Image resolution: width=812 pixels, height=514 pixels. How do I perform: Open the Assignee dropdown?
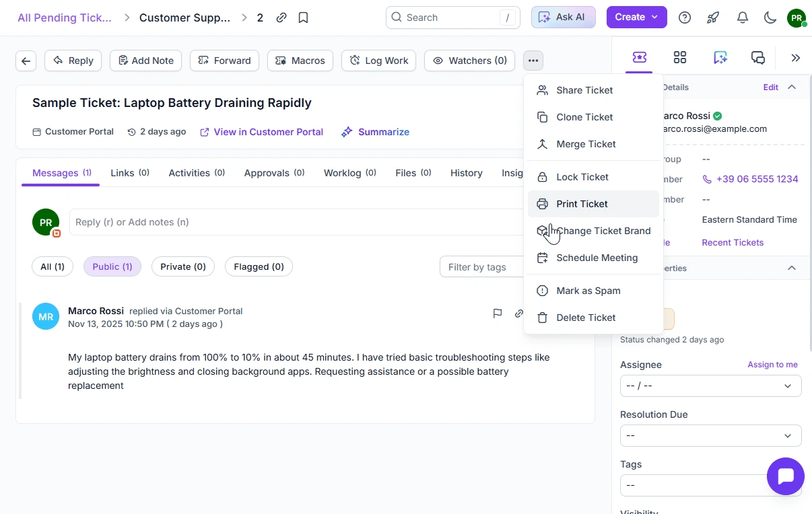(x=710, y=385)
